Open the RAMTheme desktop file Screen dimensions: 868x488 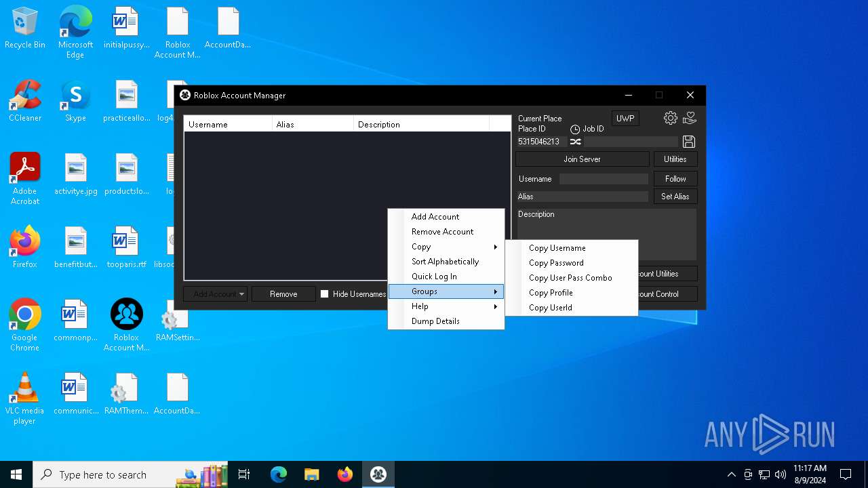[x=126, y=394]
